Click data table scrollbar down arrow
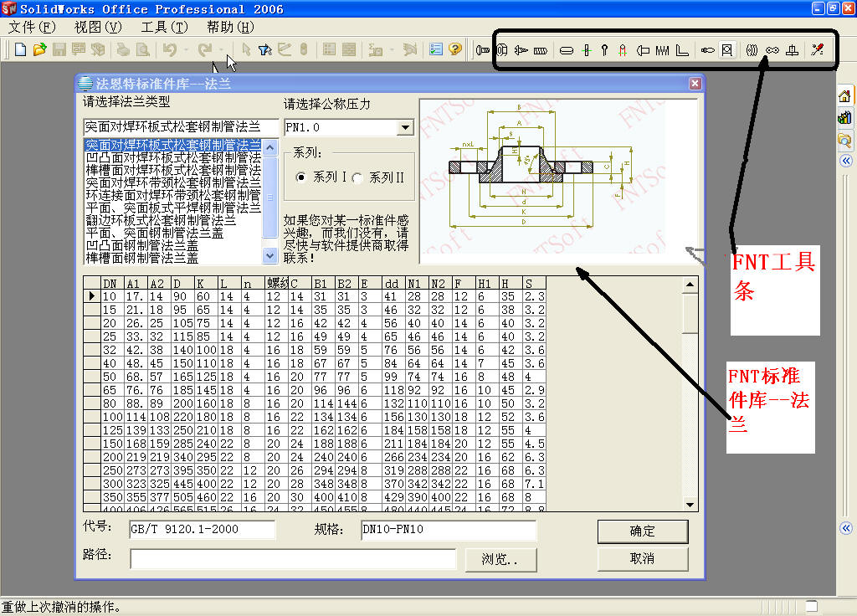The image size is (857, 616). pyautogui.click(x=690, y=505)
